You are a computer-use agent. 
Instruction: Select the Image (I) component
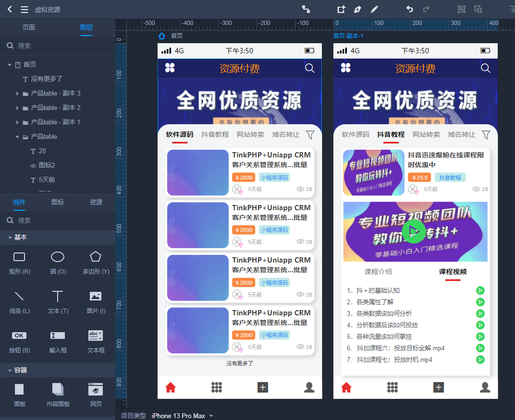(x=96, y=302)
